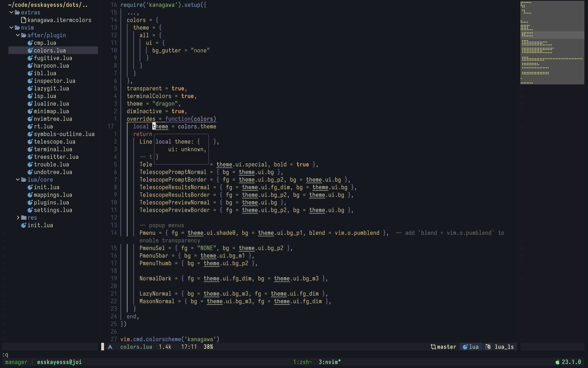Collapse the after/plugin folder
The height and width of the screenshot is (368, 588).
pyautogui.click(x=18, y=35)
